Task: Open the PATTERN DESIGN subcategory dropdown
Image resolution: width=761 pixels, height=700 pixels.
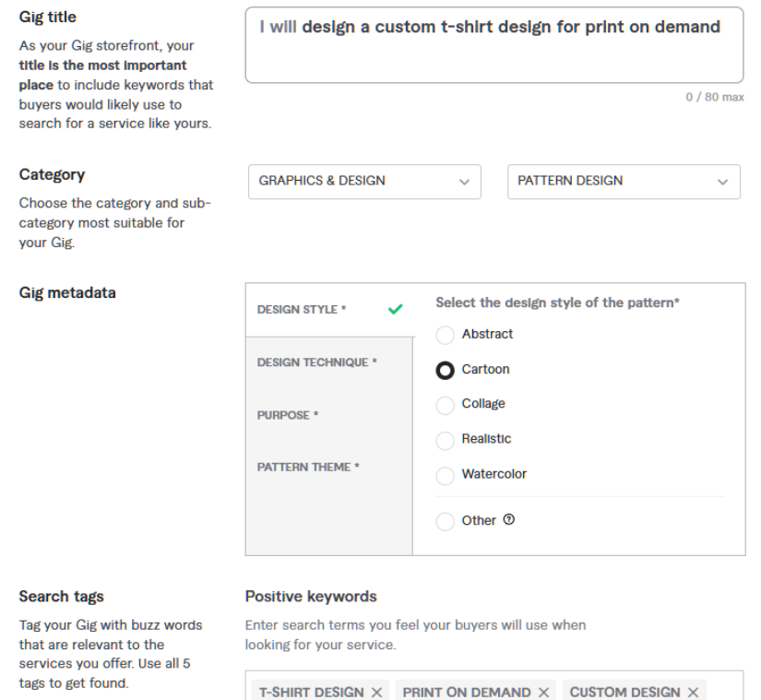Action: pos(624,182)
